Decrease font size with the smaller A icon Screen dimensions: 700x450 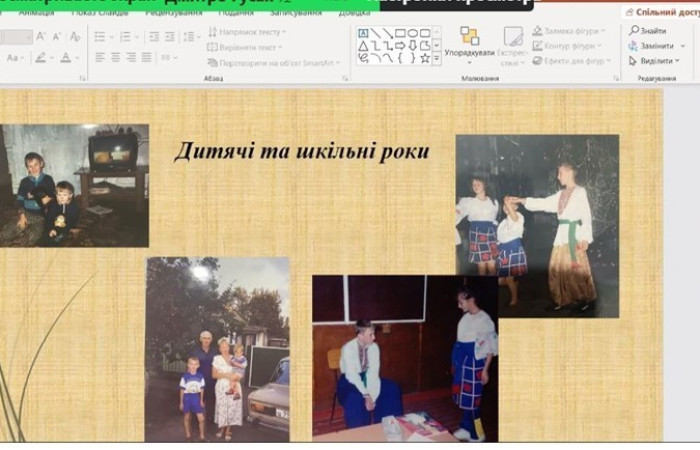57,37
